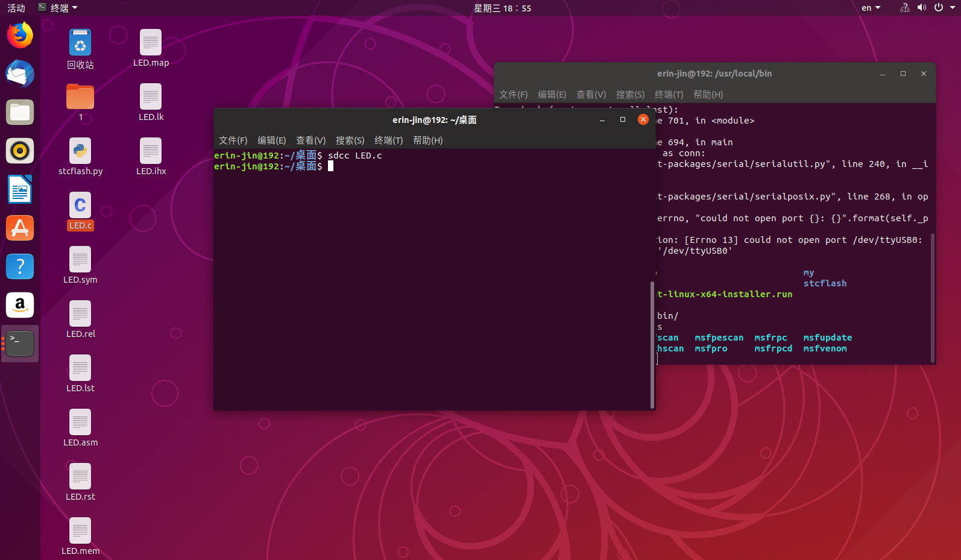Open the clock showing 星期三 18:55
The width and height of the screenshot is (961, 560).
pos(502,8)
